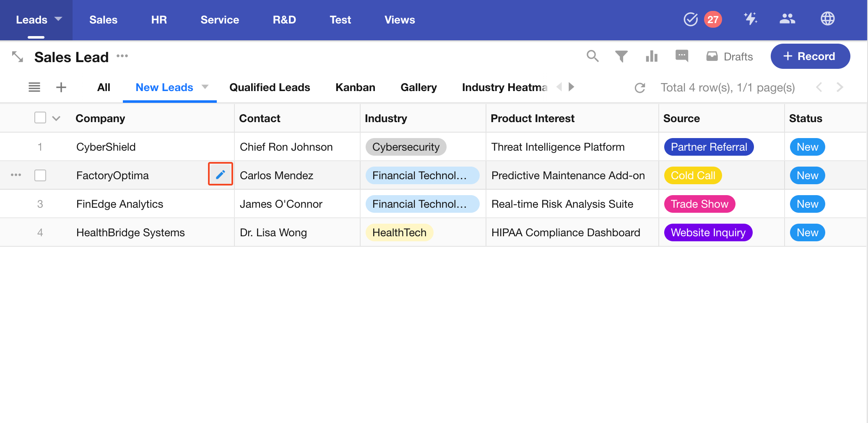Toggle the select-all checkbox in header
The width and height of the screenshot is (868, 423).
[40, 118]
